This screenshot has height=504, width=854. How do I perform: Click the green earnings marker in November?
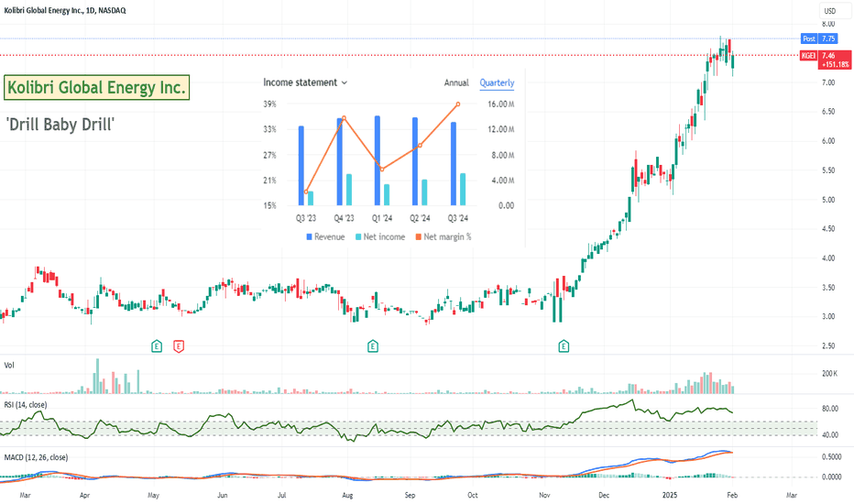click(564, 346)
